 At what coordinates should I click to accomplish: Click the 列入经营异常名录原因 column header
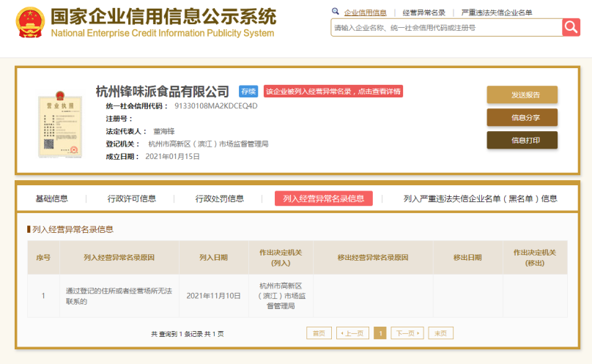[119, 258]
